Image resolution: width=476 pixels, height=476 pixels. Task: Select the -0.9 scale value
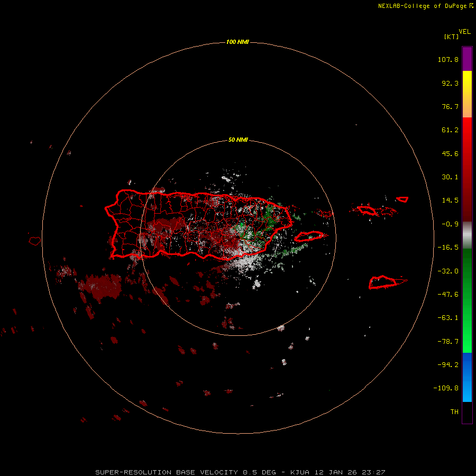(x=450, y=224)
